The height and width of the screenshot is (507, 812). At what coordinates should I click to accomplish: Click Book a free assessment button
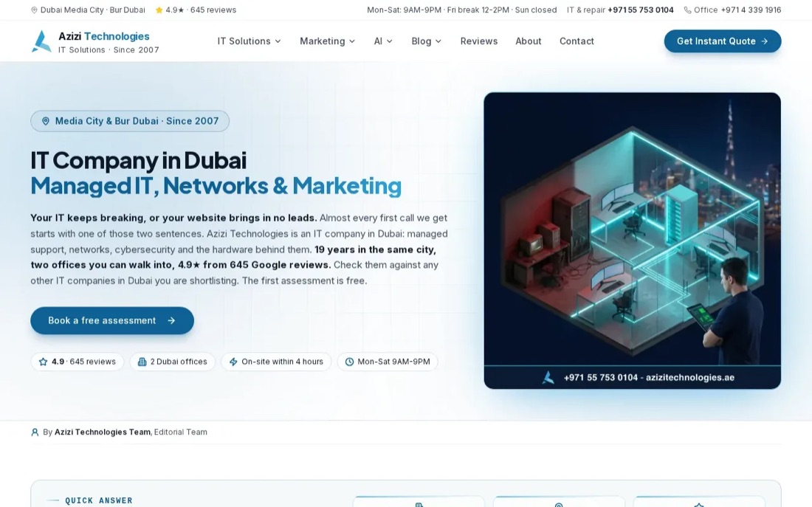[112, 320]
